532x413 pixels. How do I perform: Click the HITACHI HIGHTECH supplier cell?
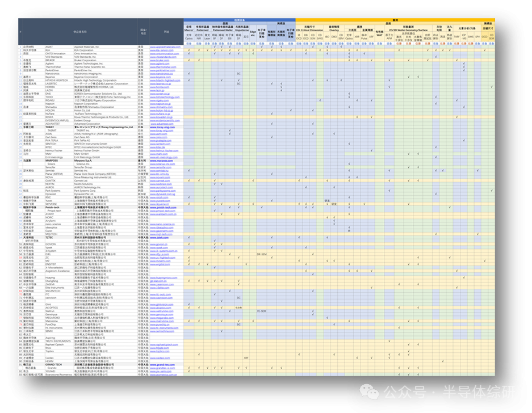coord(53,81)
